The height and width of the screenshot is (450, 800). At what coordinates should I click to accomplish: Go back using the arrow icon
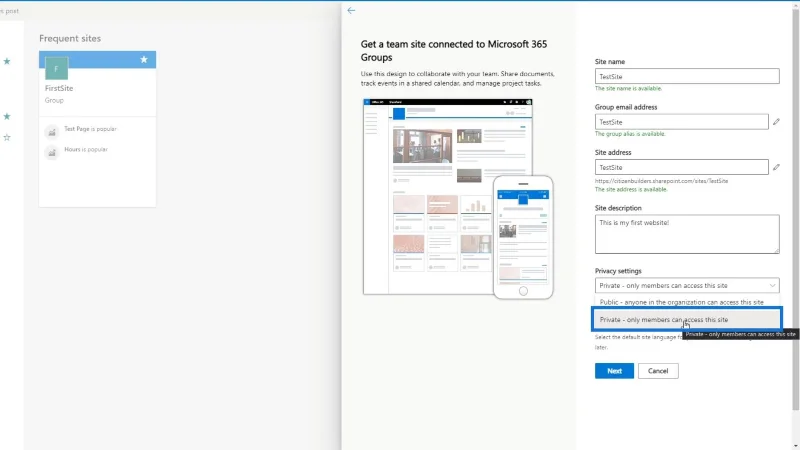tap(351, 10)
